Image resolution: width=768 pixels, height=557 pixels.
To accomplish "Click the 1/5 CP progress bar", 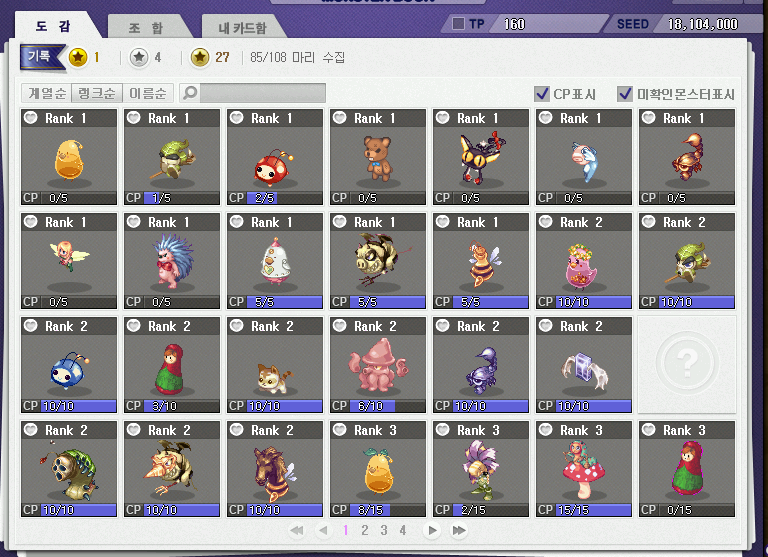I will [182, 198].
